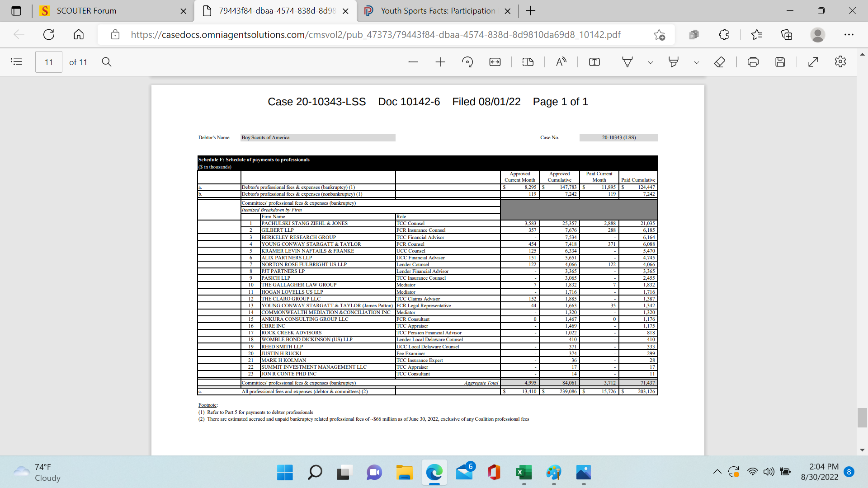
Task: Click the vertical scrollbar thumb
Action: pyautogui.click(x=862, y=418)
